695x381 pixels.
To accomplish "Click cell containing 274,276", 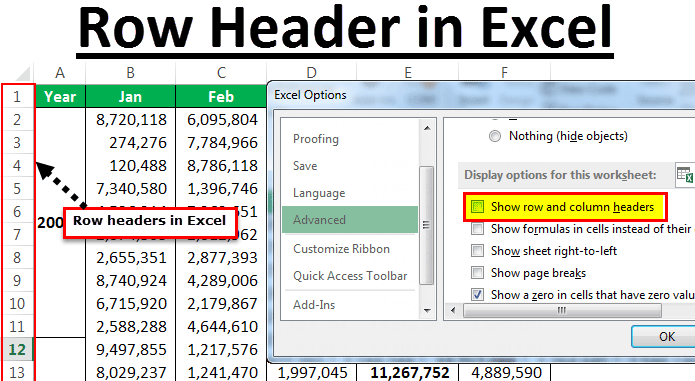I will 130,143.
